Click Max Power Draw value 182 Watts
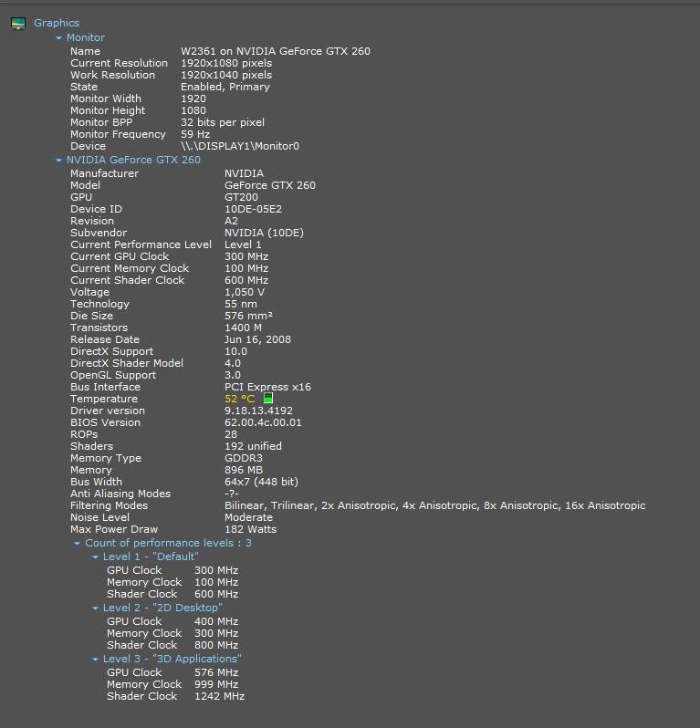The height and width of the screenshot is (728, 700). coord(250,529)
